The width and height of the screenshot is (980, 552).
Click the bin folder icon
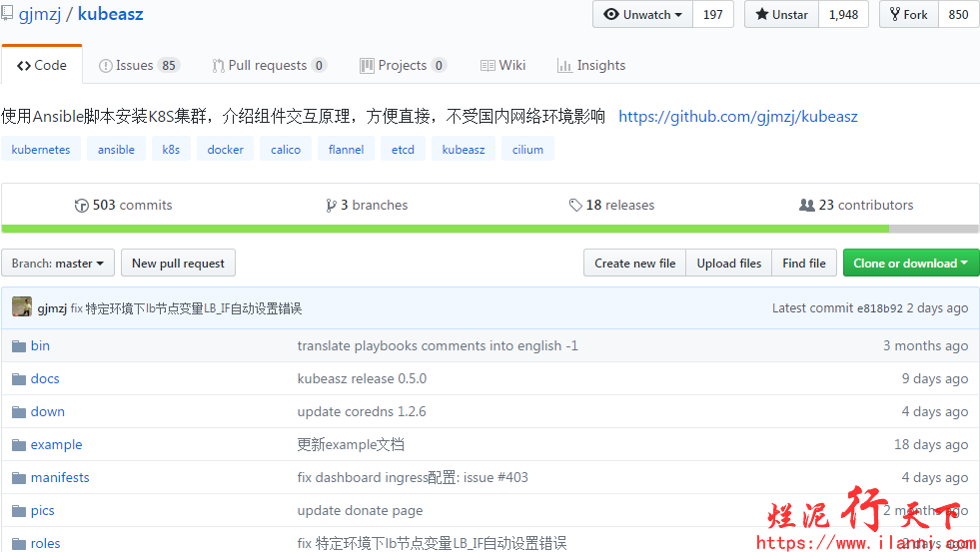coord(18,346)
